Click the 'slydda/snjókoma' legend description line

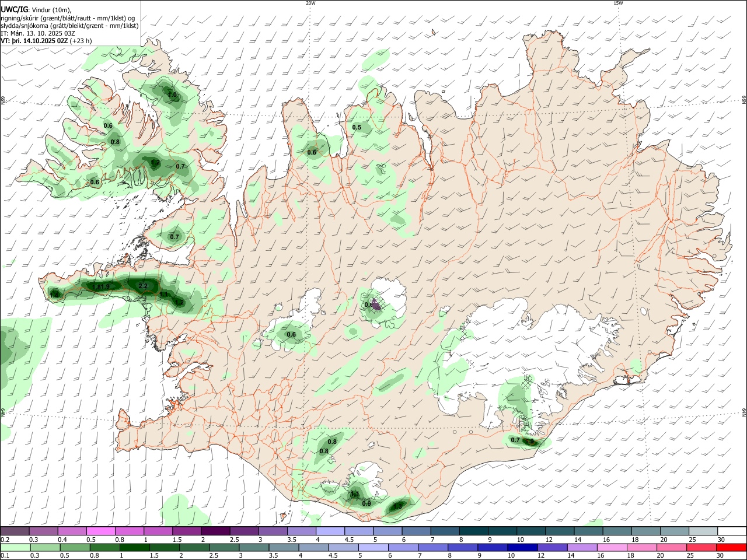(x=69, y=26)
